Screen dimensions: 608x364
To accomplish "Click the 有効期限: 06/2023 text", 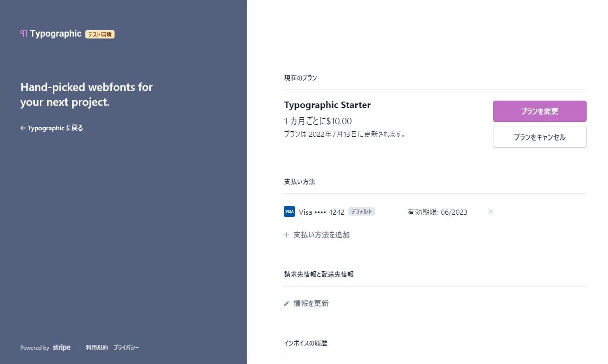I will (437, 212).
